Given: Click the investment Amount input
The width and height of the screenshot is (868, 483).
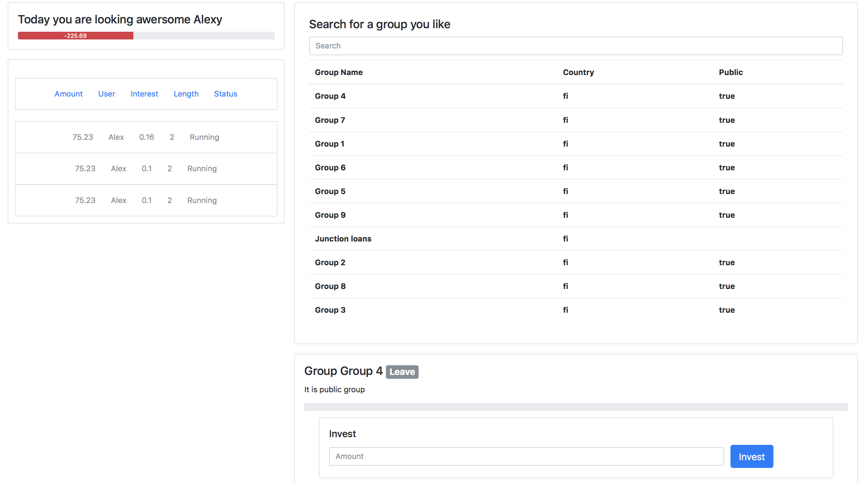Looking at the screenshot, I should tap(526, 456).
